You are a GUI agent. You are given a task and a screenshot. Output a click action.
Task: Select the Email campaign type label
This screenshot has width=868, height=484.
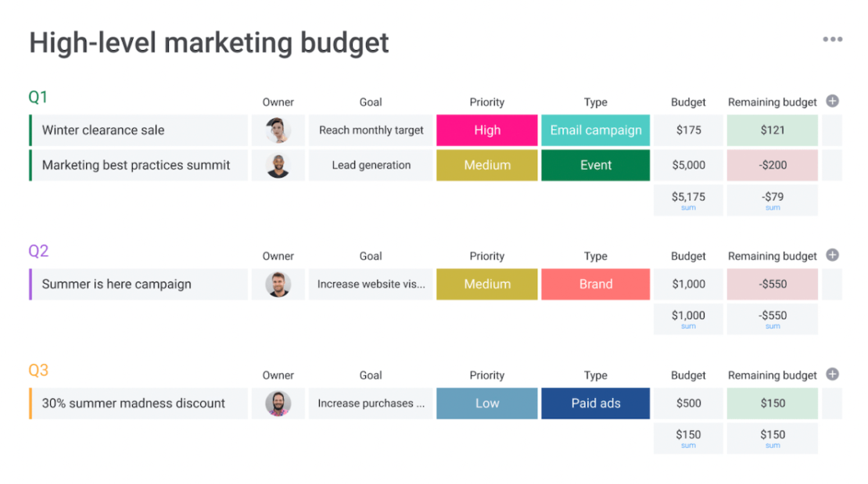(595, 130)
